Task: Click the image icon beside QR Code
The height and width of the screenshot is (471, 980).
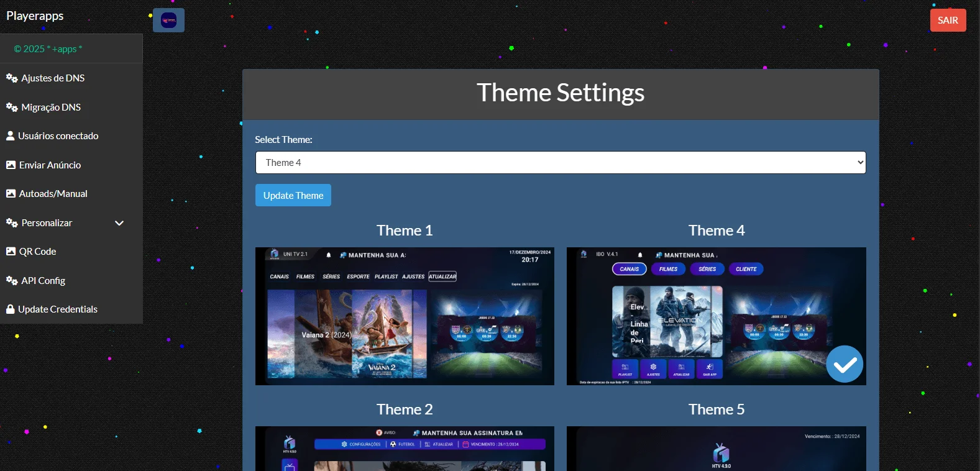Action: (11, 252)
